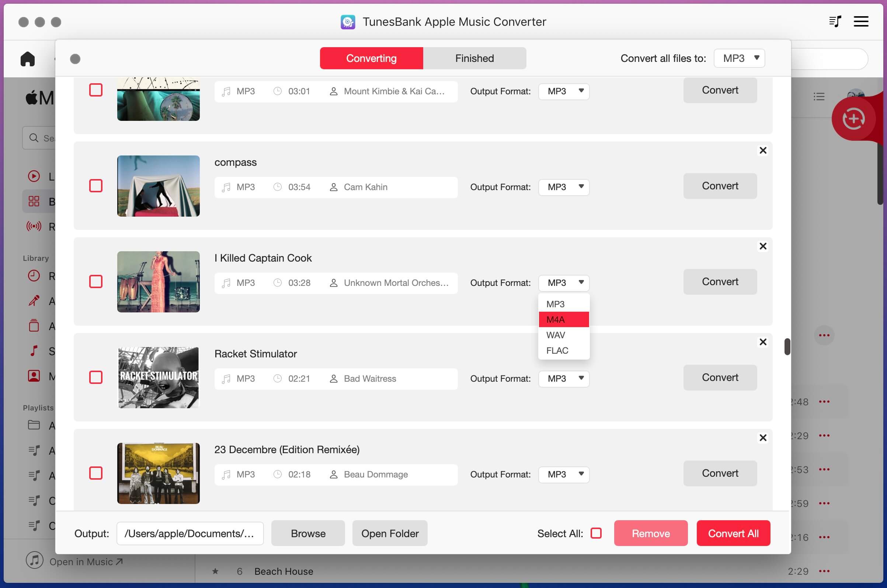
Task: Click the playlist folder icon in sidebar
Action: pyautogui.click(x=34, y=425)
